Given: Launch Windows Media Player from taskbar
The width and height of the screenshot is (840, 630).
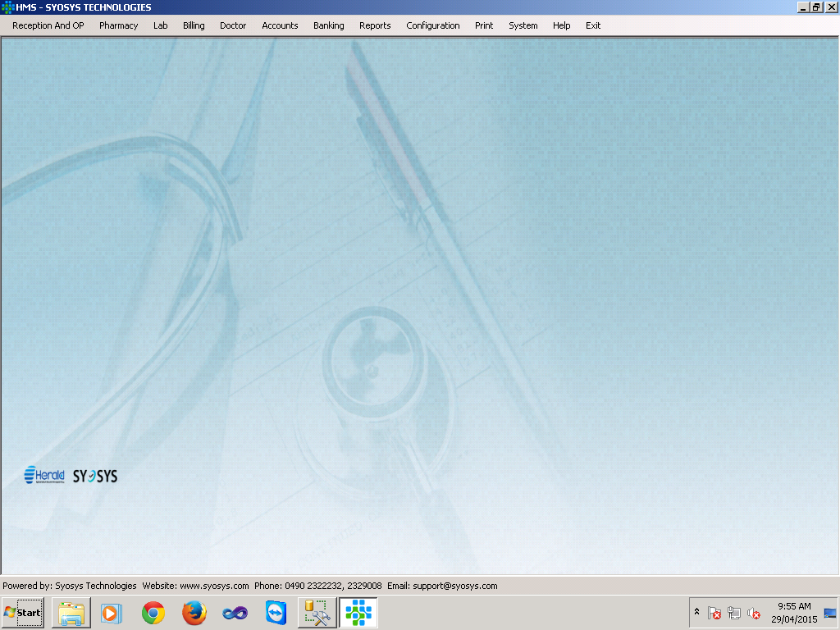Looking at the screenshot, I should point(112,613).
